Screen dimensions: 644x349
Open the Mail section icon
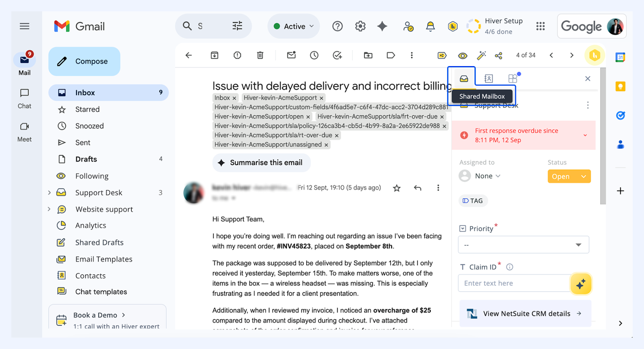click(25, 60)
